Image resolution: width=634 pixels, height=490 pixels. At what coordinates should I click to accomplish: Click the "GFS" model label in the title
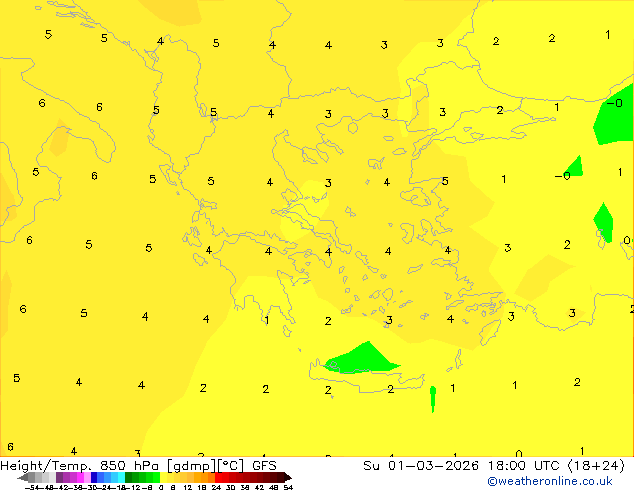coord(264,466)
